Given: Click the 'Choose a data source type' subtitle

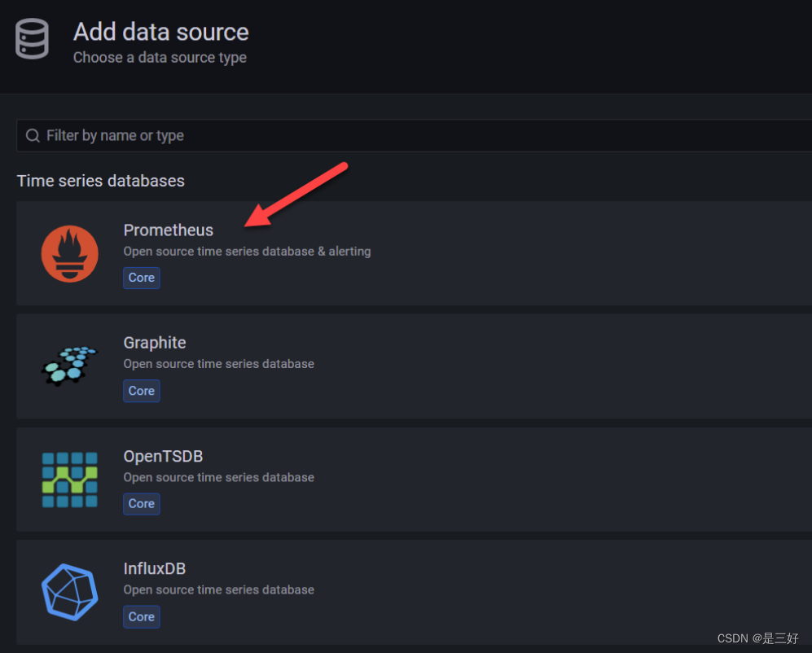Looking at the screenshot, I should [160, 58].
